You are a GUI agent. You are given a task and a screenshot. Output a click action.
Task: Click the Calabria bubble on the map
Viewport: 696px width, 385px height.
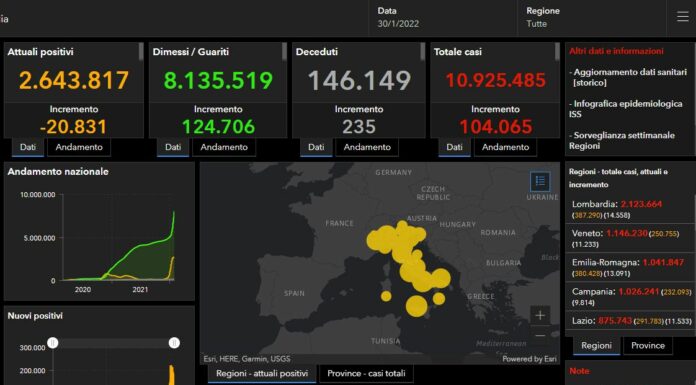point(439,298)
